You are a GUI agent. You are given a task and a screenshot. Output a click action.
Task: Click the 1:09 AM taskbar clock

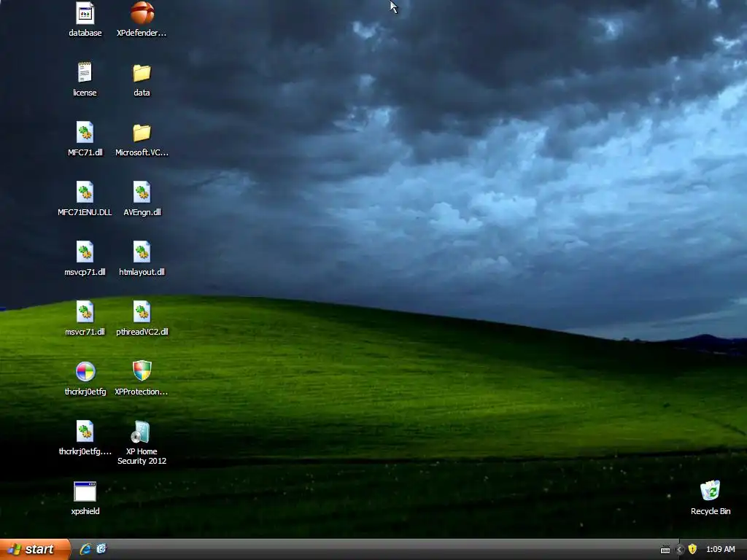point(720,549)
